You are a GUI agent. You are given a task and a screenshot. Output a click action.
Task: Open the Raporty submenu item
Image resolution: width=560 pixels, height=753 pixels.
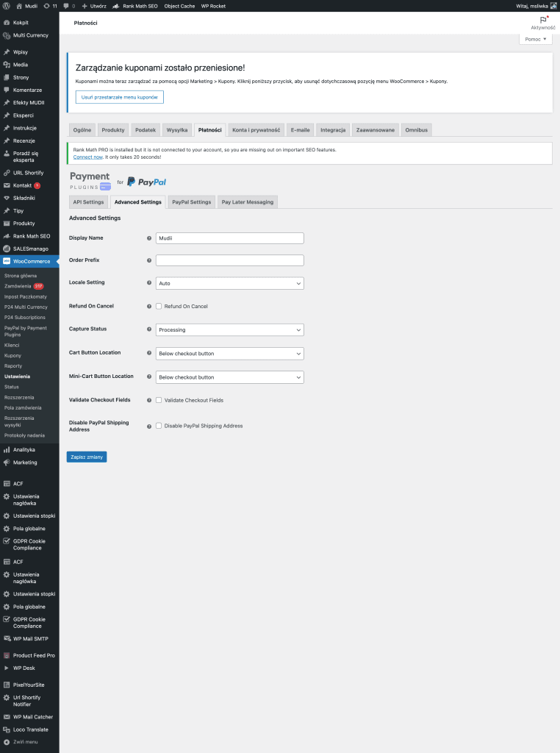pyautogui.click(x=13, y=366)
